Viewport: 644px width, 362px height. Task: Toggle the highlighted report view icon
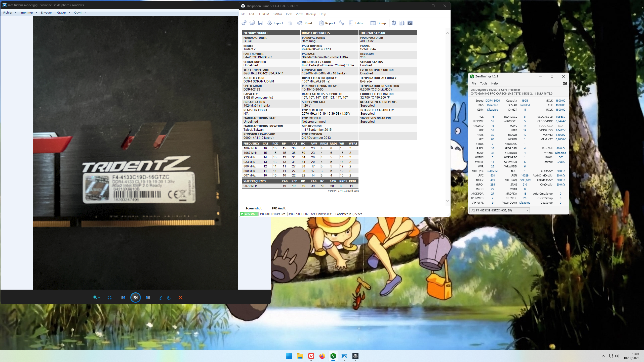pyautogui.click(x=394, y=23)
